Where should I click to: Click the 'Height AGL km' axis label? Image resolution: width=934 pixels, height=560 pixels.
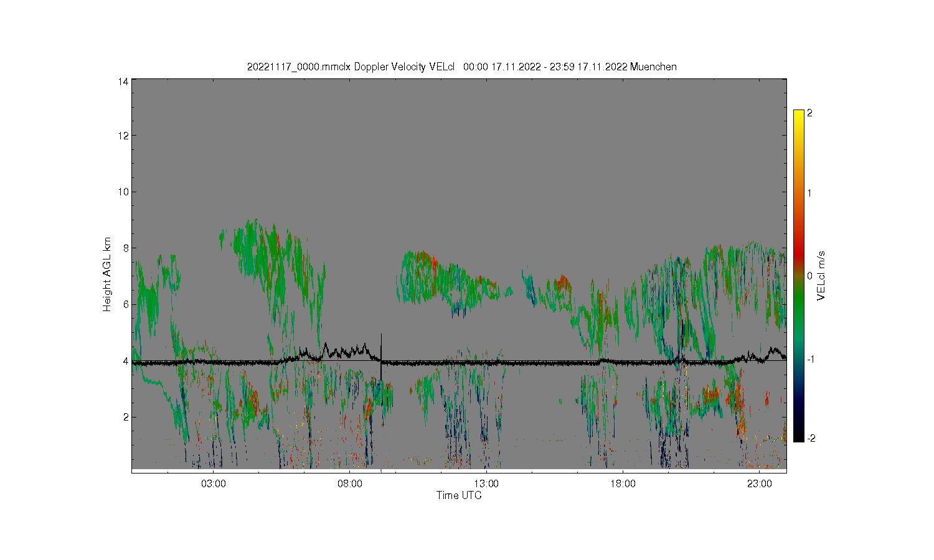point(107,274)
